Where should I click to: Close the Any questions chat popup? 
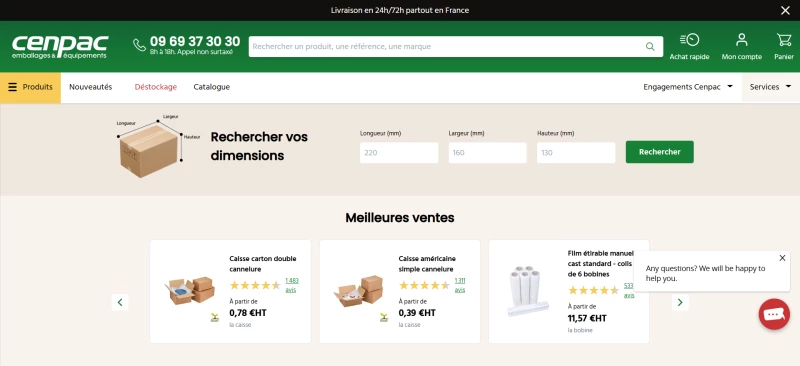tap(782, 258)
